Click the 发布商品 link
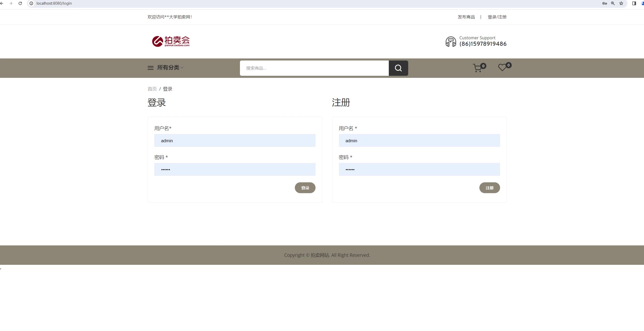644x331 pixels. [466, 17]
